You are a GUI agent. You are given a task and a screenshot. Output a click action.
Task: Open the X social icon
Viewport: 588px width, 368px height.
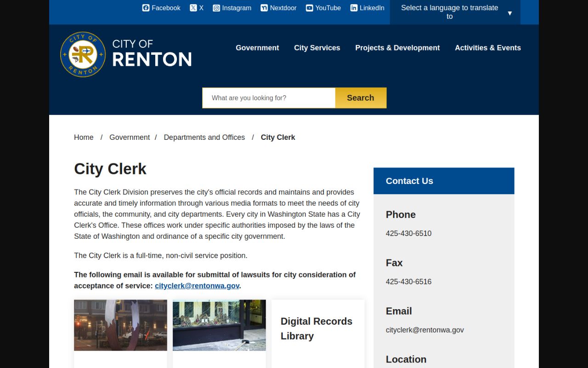coord(196,8)
